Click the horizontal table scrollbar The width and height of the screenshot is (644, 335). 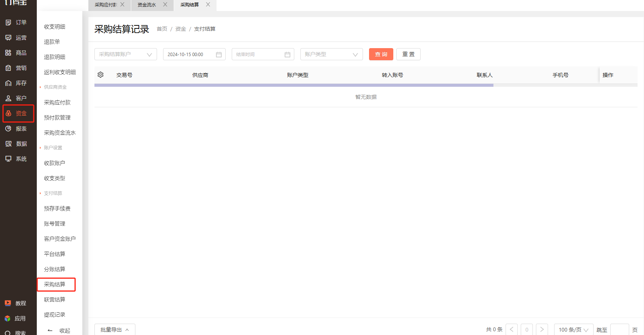(294, 85)
